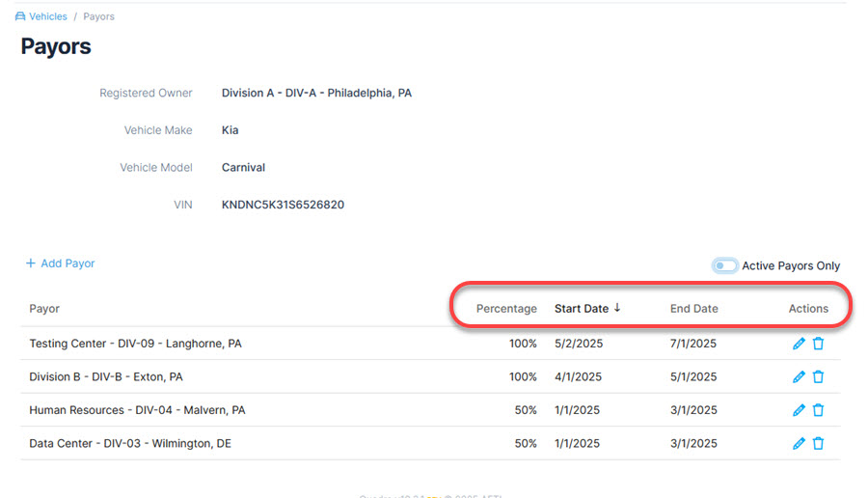The height and width of the screenshot is (498, 868).
Task: Edit the Human Resources payor entry
Action: pos(799,410)
